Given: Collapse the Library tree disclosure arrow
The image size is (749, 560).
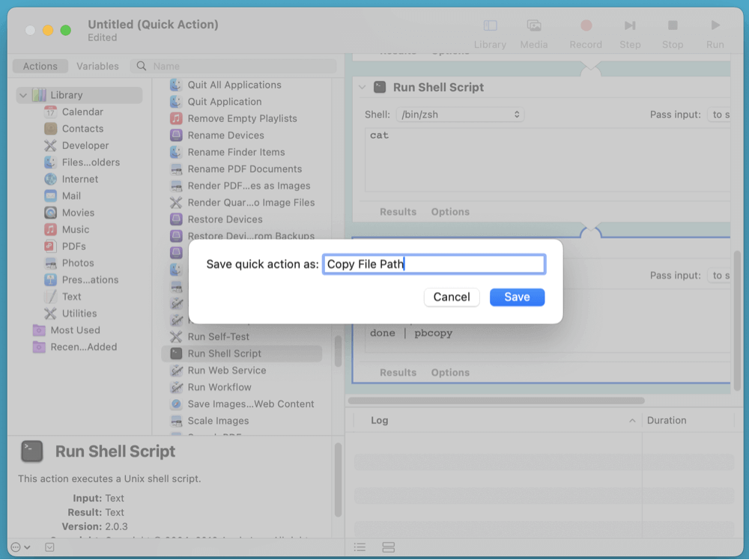Looking at the screenshot, I should pyautogui.click(x=23, y=95).
